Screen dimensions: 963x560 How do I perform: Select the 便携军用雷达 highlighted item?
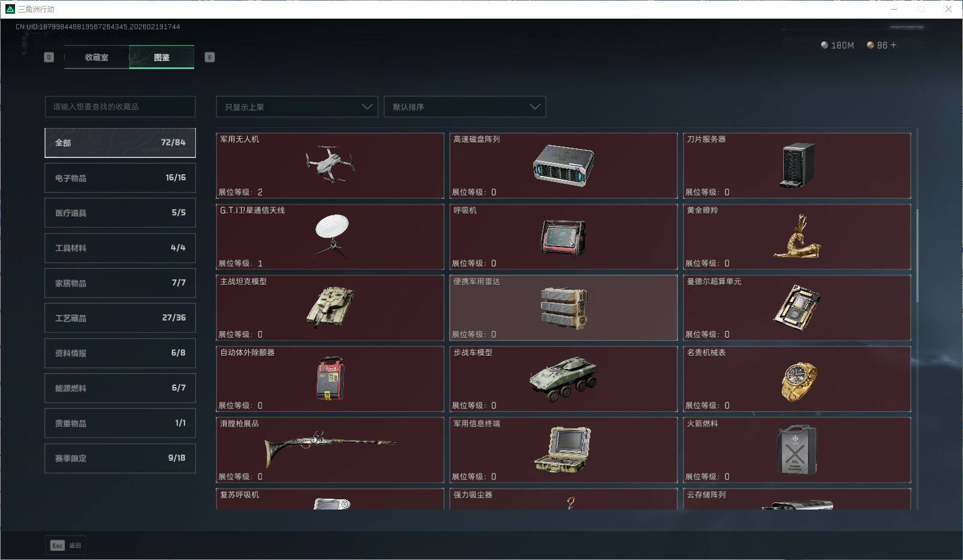pos(563,308)
